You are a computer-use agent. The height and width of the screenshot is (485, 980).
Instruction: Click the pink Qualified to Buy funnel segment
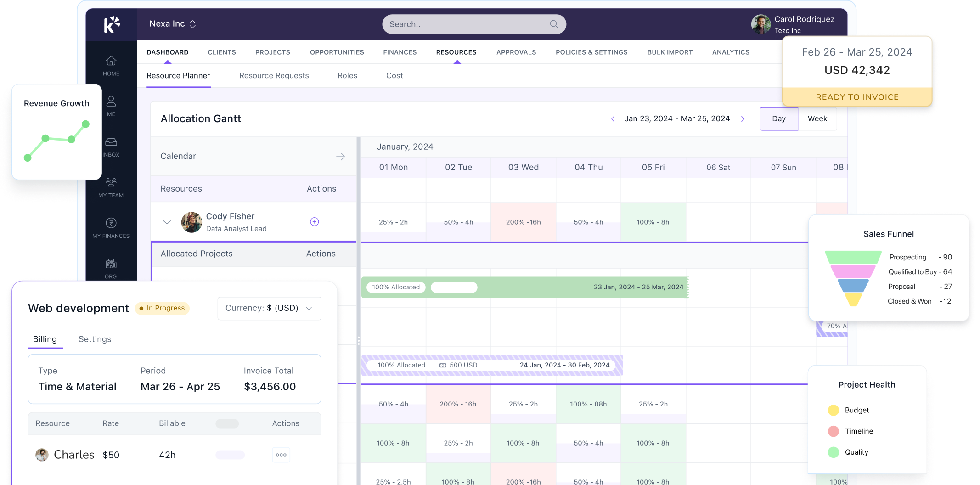point(853,271)
